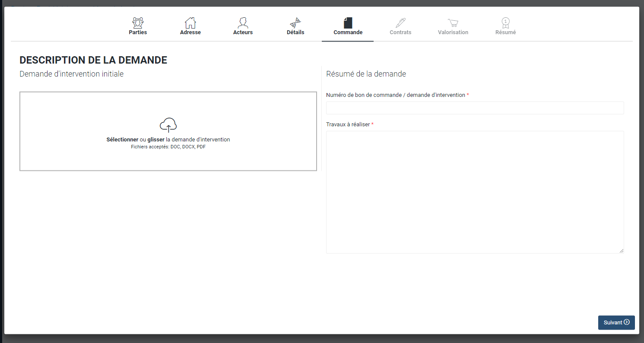Go to the Parties step label
This screenshot has width=644, height=343.
(x=138, y=32)
